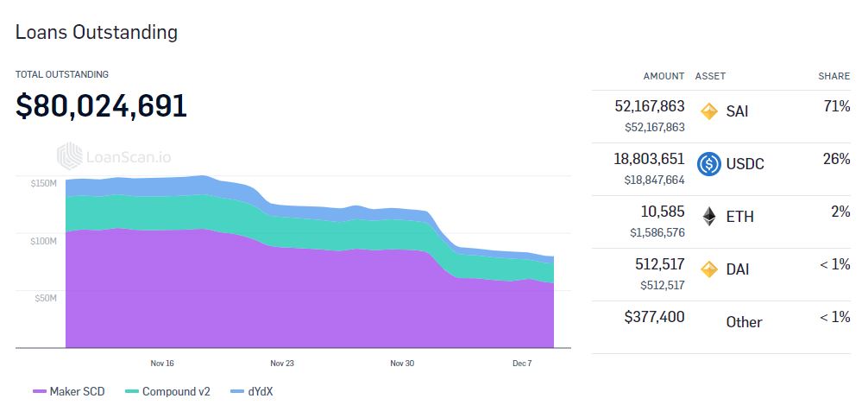Toggle the dYdX legend swatch
Image resolution: width=868 pixels, height=405 pixels.
click(237, 392)
